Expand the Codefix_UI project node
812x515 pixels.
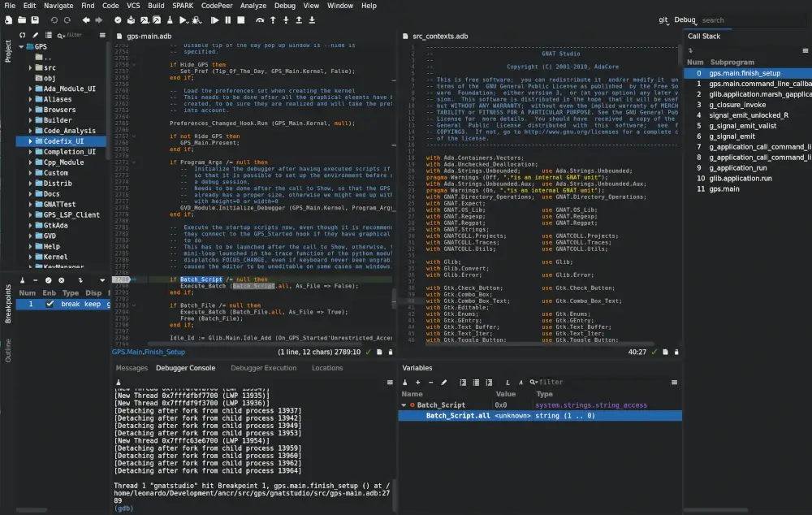(30, 141)
